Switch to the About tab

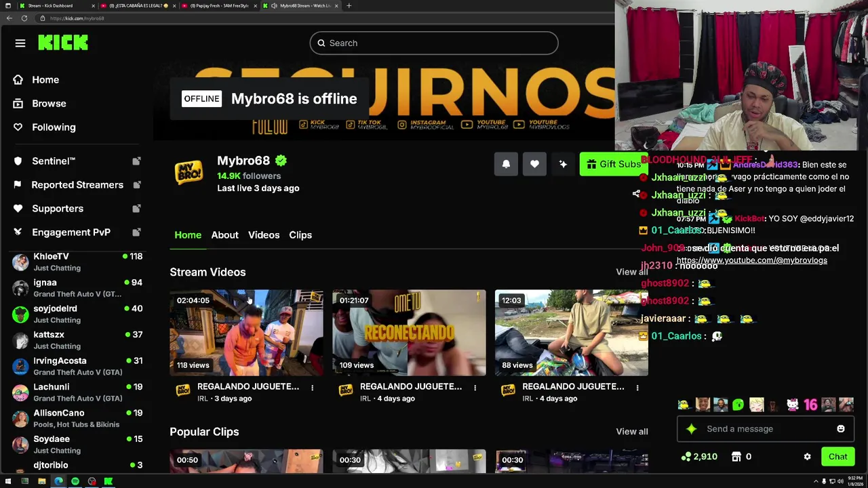tap(224, 235)
